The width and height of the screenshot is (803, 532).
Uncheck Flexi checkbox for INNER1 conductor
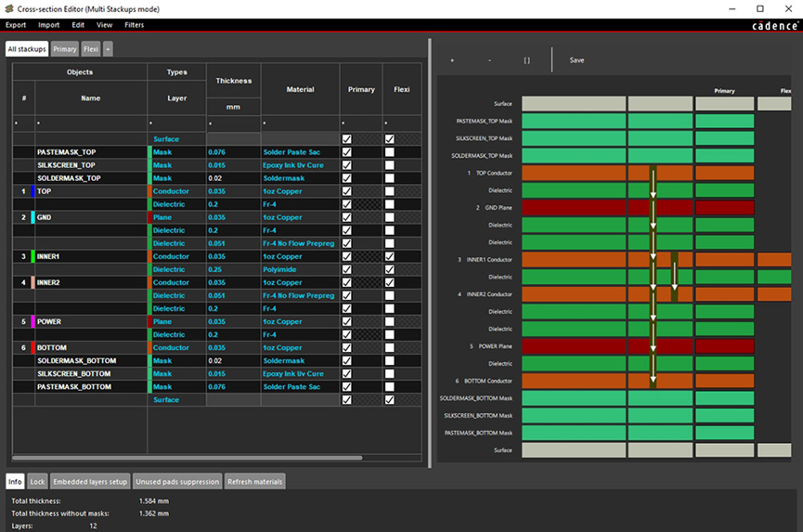pos(390,256)
